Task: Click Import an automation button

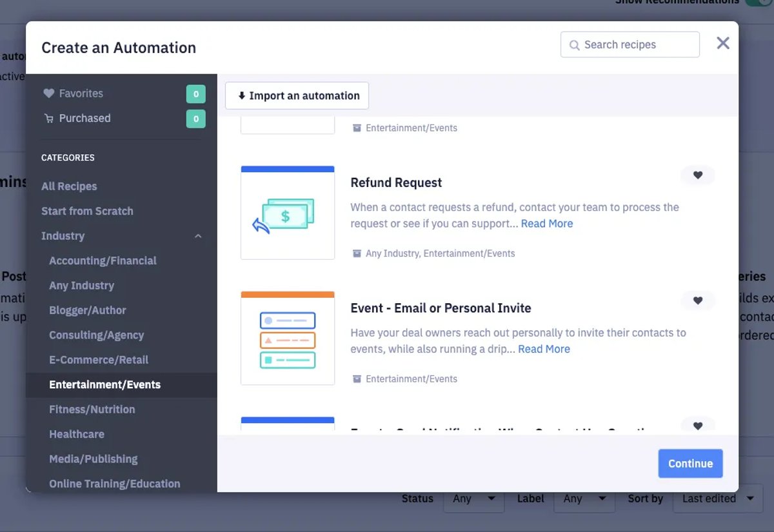Action: (x=297, y=95)
